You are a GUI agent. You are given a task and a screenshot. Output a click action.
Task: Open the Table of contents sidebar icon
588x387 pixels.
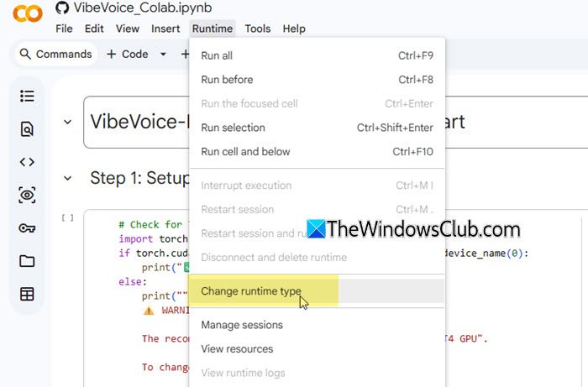point(27,97)
